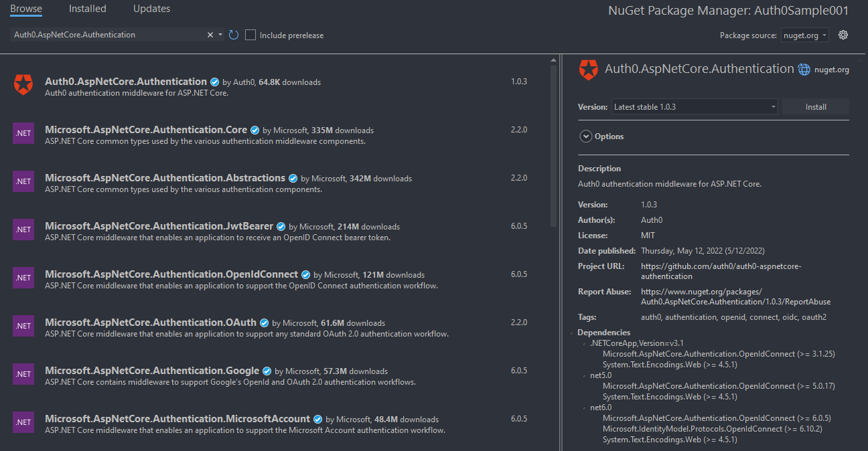The height and width of the screenshot is (451, 868).
Task: Click the .NET icon for Authentication.Google package
Action: click(23, 373)
